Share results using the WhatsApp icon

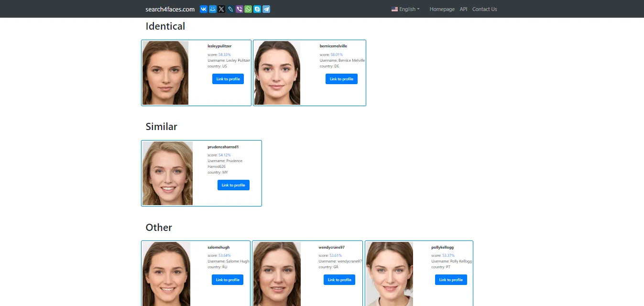coord(248,9)
